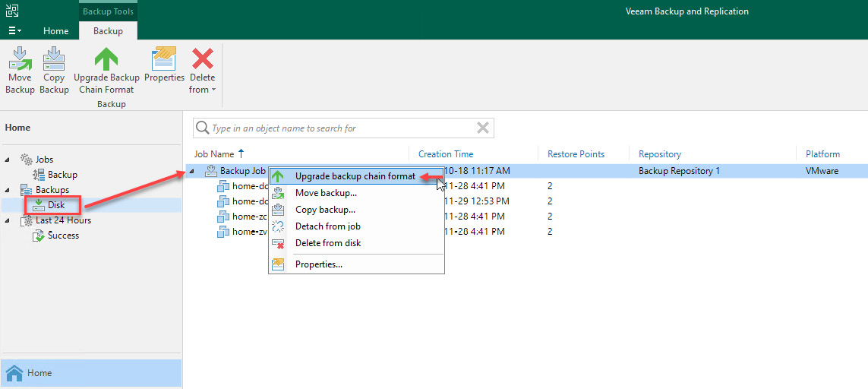This screenshot has width=868, height=389.
Task: Select the Disk node under Backups
Action: [x=56, y=205]
